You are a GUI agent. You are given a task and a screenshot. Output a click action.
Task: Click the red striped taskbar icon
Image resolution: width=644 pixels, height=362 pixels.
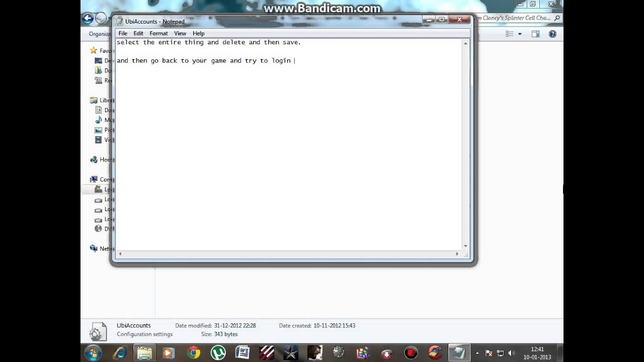click(x=266, y=352)
